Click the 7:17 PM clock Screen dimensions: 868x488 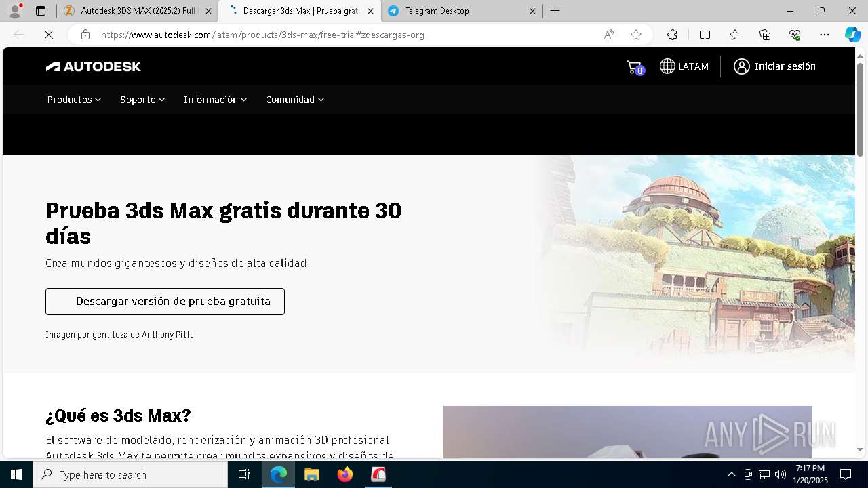pos(810,468)
